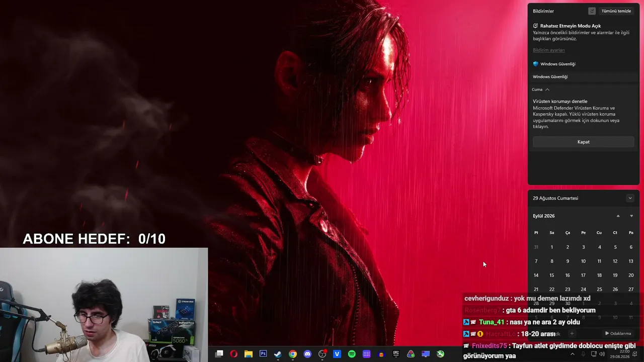Select August 31 in the calendar
This screenshot has width=644, height=362.
click(536, 247)
